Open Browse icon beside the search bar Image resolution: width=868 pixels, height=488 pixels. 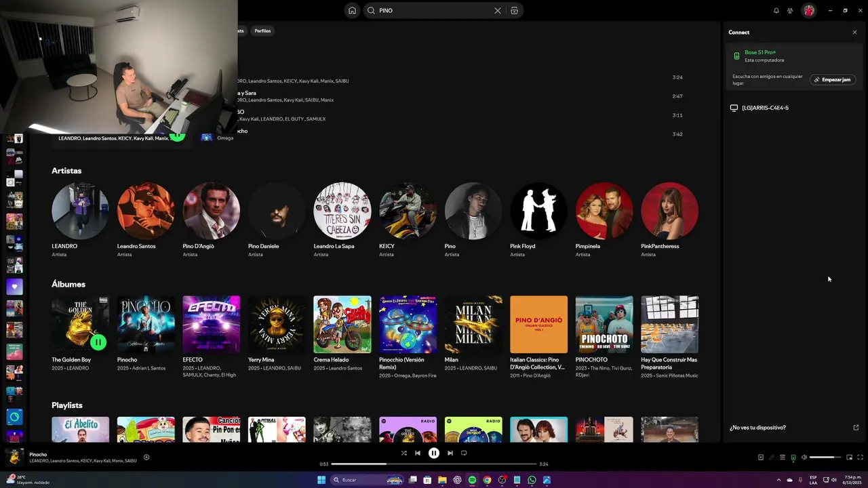click(514, 10)
